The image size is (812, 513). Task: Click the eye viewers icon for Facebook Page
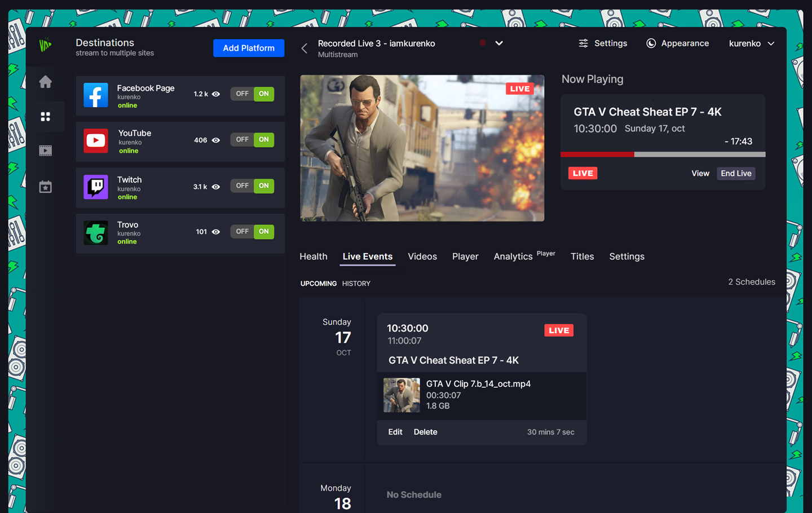216,94
